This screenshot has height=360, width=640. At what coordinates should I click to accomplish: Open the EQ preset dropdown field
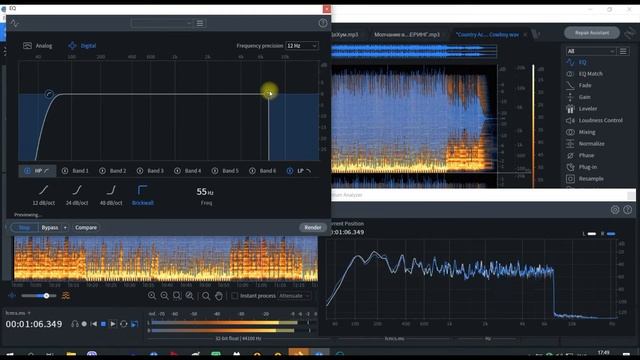point(161,23)
